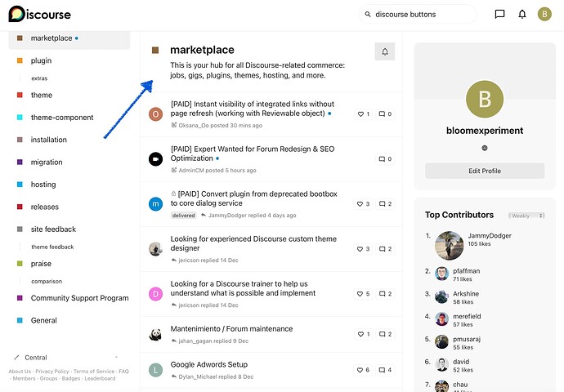Click the delivered tag on bootbox topic

[x=183, y=216]
